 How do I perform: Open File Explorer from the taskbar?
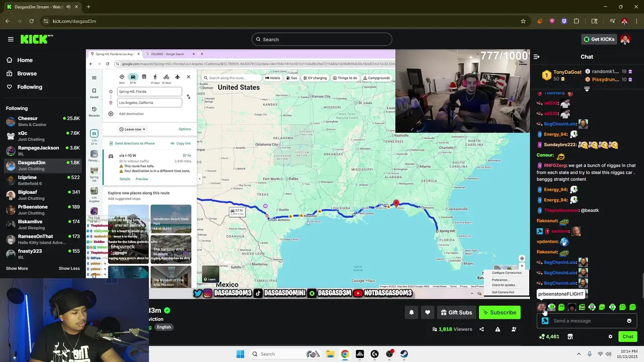coord(330,354)
